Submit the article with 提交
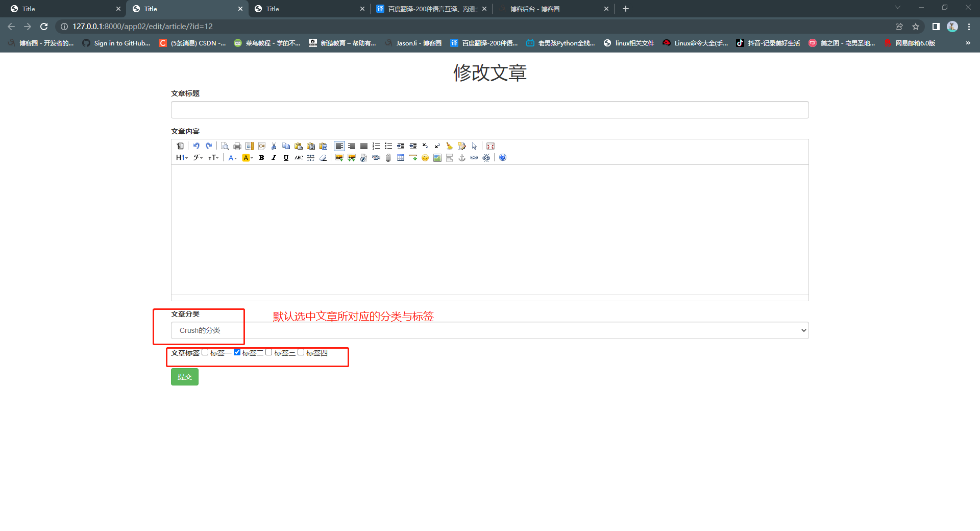 (x=184, y=377)
